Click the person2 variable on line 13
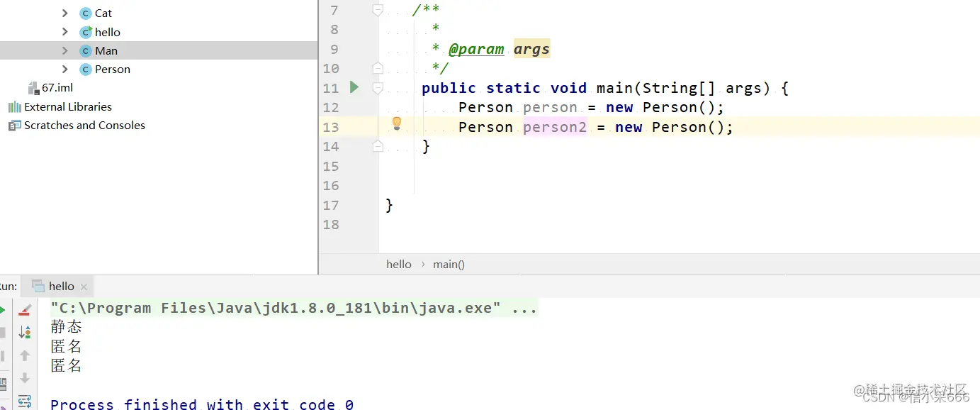This screenshot has height=410, width=980. click(555, 127)
